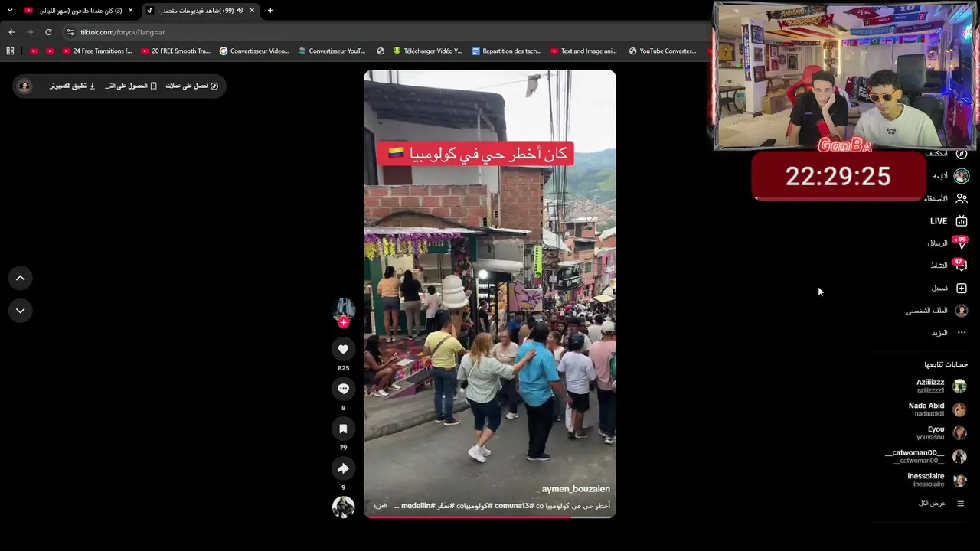Open followed account Aziiiizzz

tap(941, 386)
